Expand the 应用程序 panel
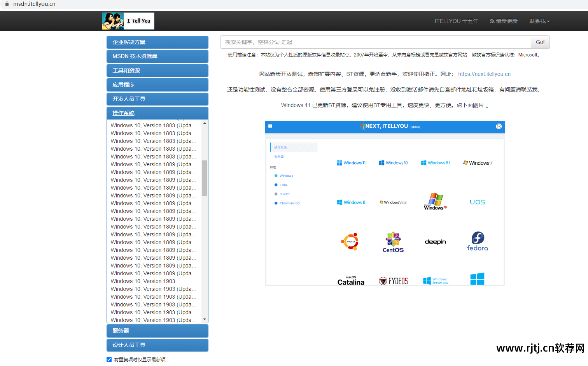The height and width of the screenshot is (366, 588). (x=157, y=84)
